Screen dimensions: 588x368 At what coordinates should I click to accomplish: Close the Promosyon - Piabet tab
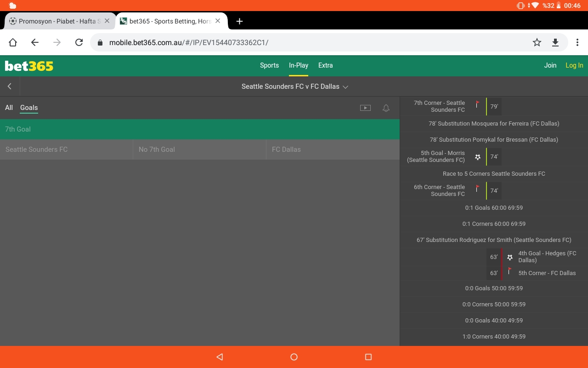107,21
